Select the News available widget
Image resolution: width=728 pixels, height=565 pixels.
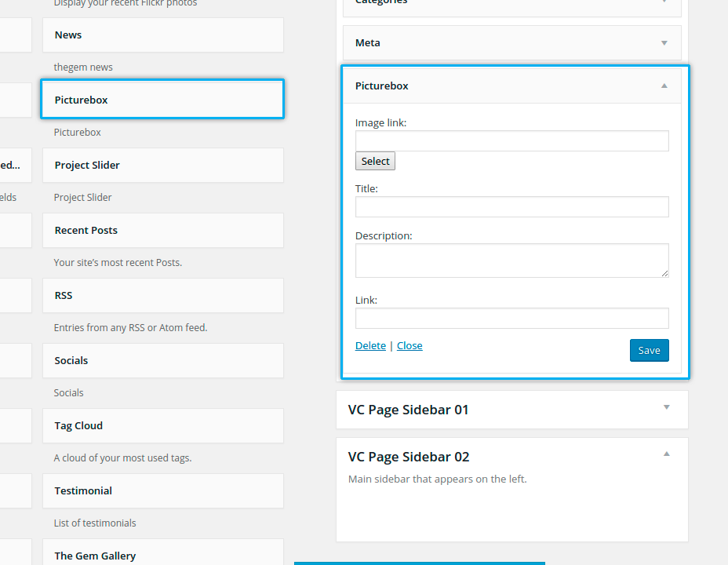162,35
